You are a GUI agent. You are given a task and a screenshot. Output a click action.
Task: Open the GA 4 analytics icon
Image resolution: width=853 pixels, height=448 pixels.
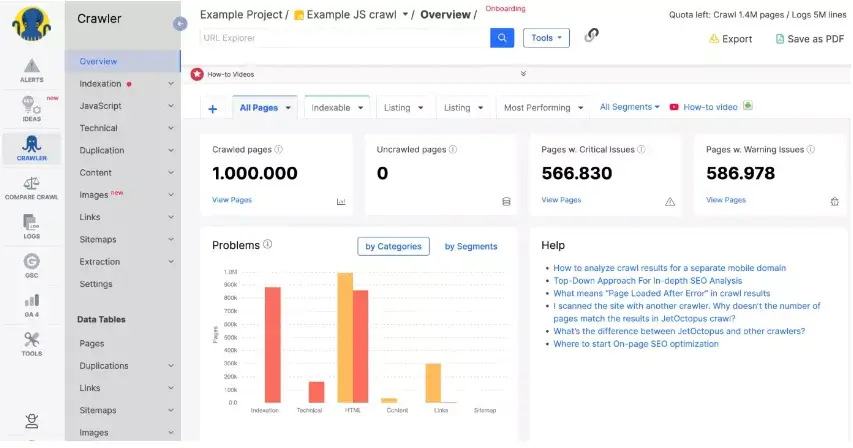pos(31,302)
